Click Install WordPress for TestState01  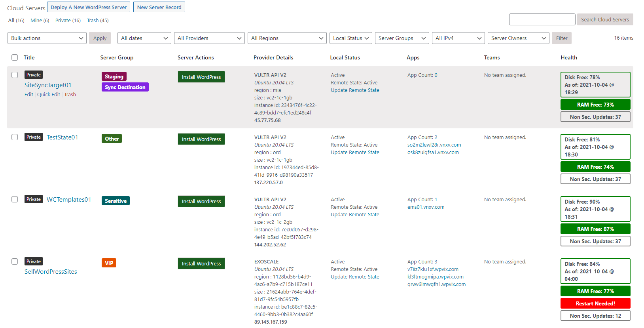pos(201,139)
